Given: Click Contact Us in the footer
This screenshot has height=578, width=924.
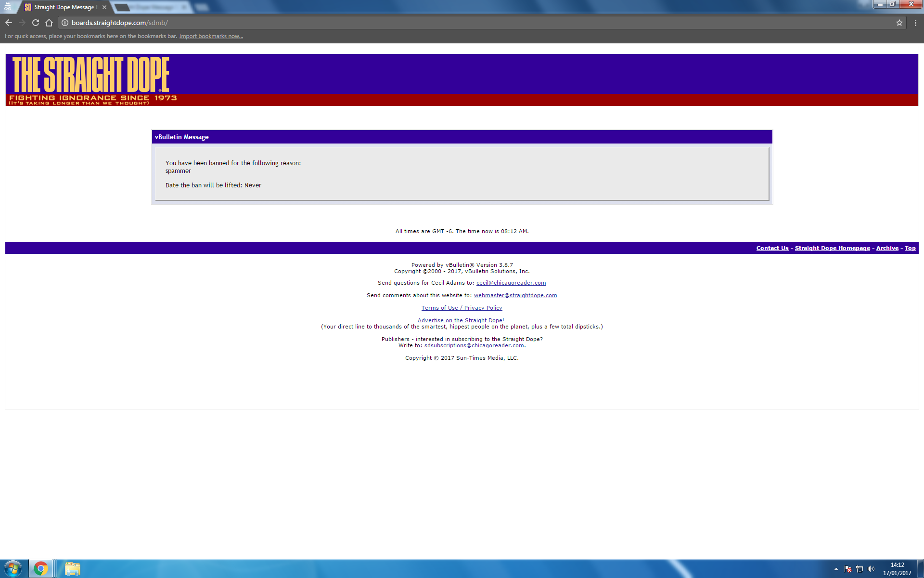Looking at the screenshot, I should point(772,248).
